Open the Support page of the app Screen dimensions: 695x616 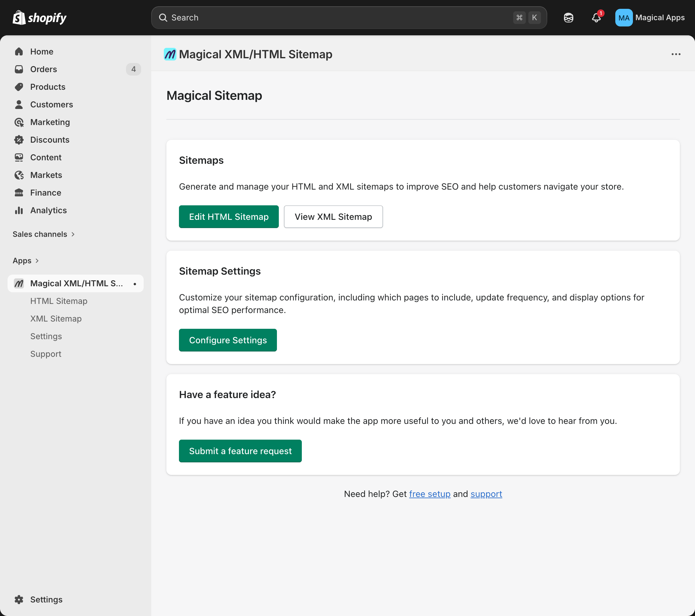[x=46, y=354]
